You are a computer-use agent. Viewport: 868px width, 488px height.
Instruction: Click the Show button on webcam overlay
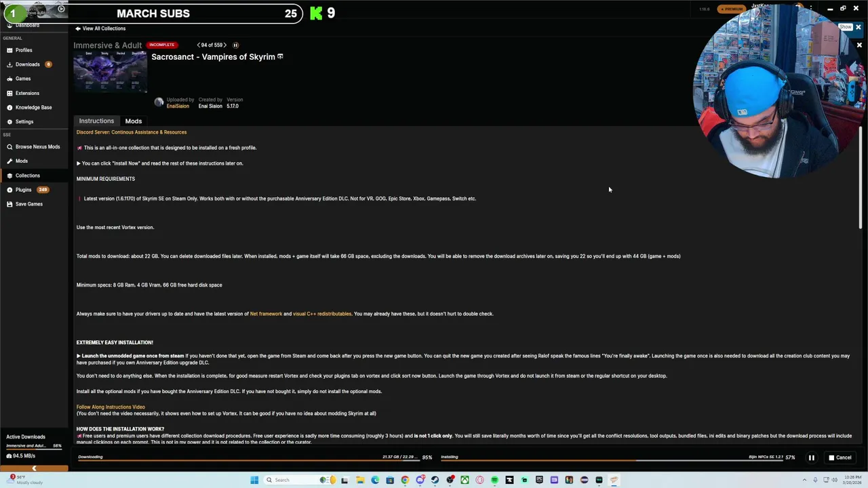pyautogui.click(x=846, y=28)
